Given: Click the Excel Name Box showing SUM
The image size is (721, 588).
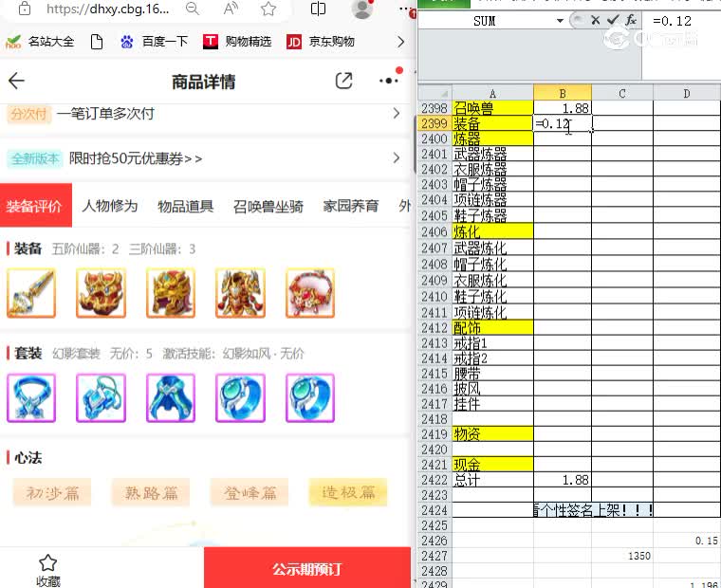Looking at the screenshot, I should click(x=485, y=21).
